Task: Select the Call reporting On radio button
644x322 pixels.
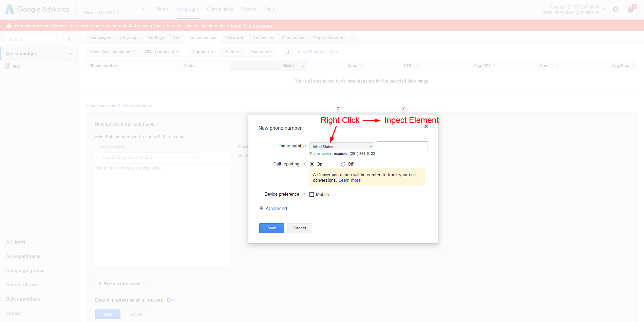Action: (312, 164)
